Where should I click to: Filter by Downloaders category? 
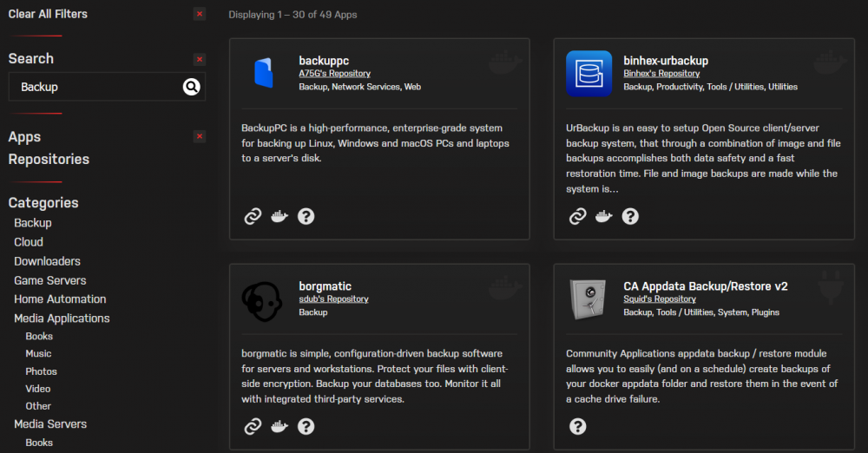tap(47, 261)
